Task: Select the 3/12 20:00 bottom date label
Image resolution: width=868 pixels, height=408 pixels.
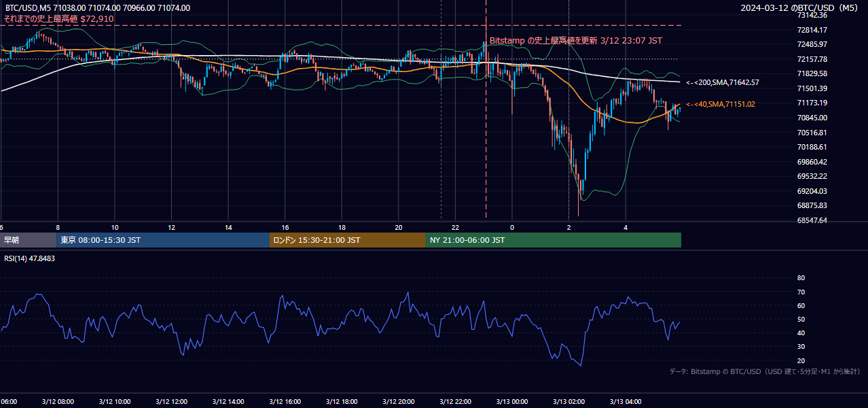Action: click(x=399, y=402)
